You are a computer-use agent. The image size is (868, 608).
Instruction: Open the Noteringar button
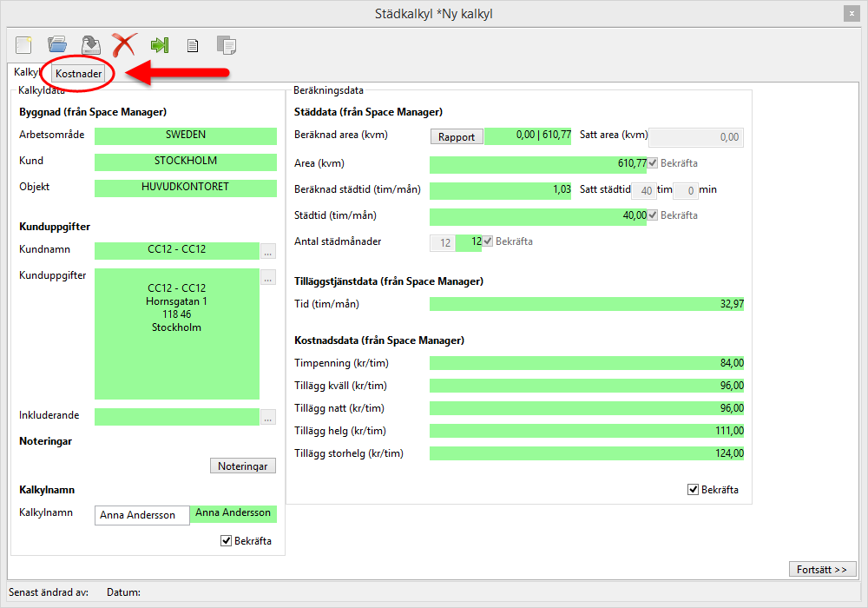243,466
